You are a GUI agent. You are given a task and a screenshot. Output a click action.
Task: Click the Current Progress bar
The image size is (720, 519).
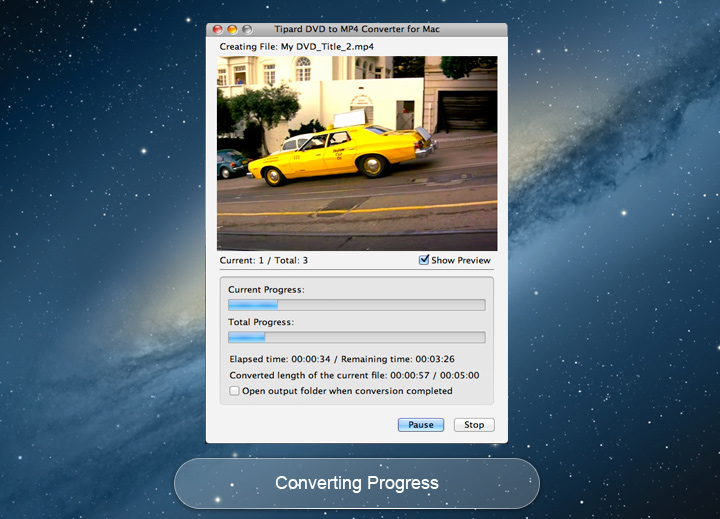point(357,305)
